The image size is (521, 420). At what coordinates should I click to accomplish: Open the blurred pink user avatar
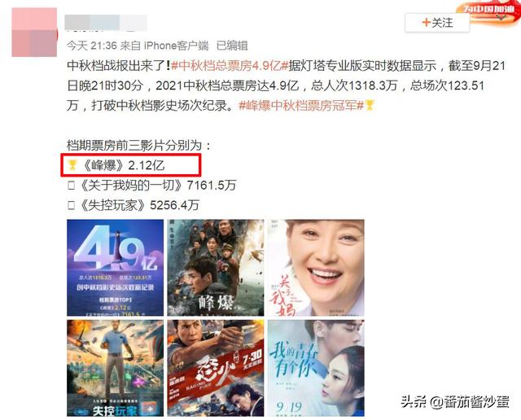(34, 33)
